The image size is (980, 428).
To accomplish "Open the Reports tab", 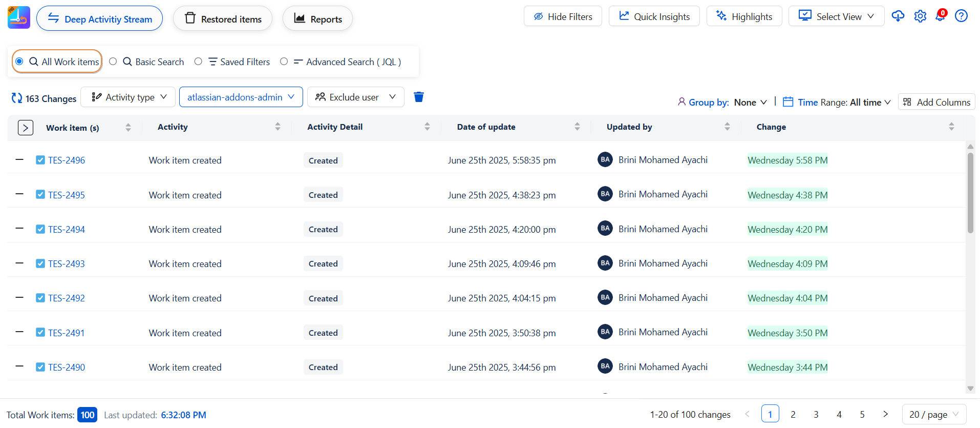I will (317, 19).
